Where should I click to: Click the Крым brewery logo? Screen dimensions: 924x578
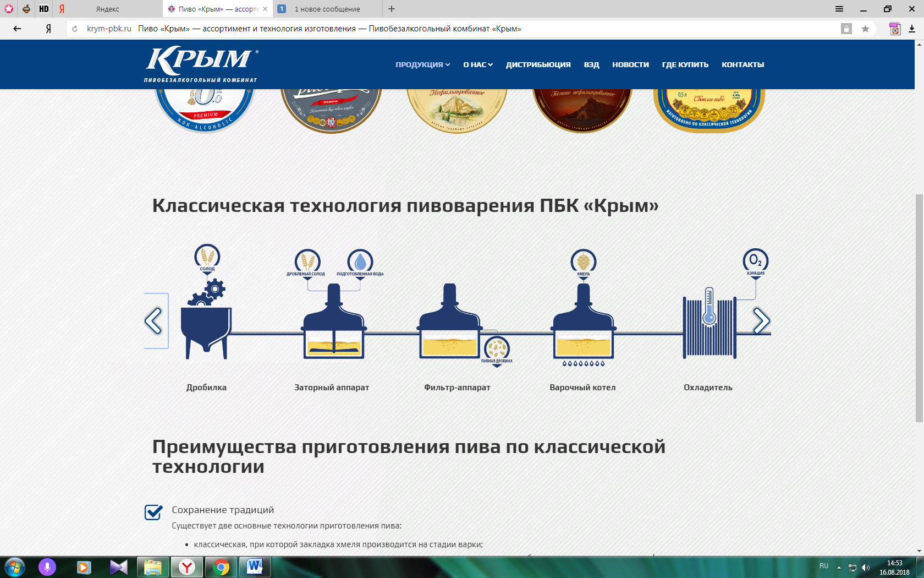pyautogui.click(x=201, y=64)
